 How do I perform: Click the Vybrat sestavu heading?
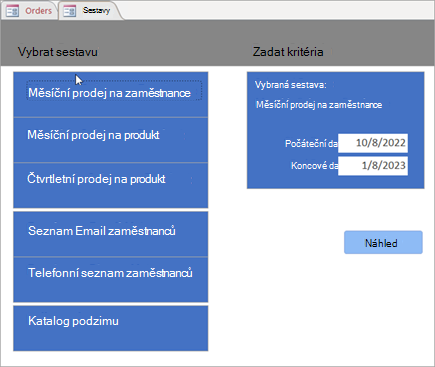point(58,52)
